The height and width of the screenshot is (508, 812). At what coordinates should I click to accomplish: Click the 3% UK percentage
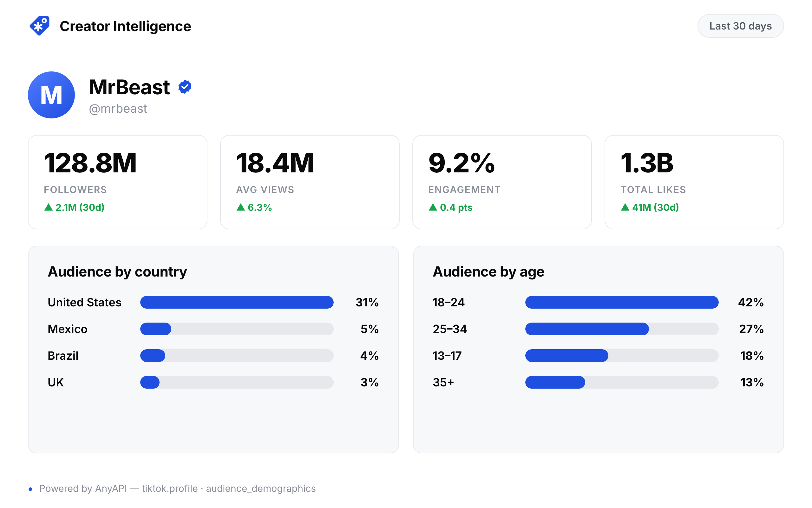pos(370,382)
